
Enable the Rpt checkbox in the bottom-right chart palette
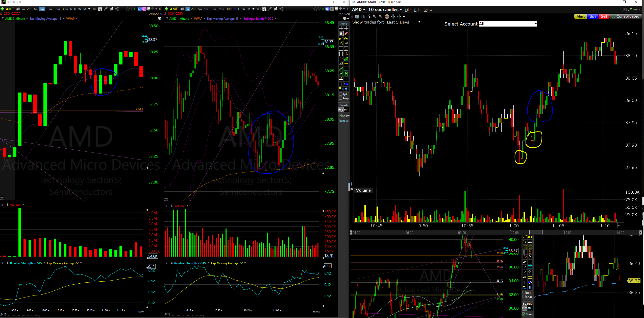524,292
